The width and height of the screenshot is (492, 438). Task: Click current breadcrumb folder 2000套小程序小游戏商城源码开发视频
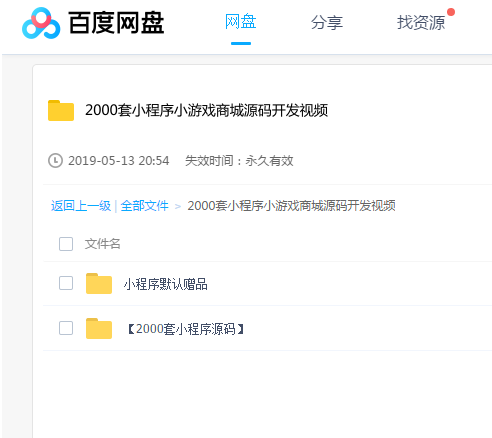(291, 206)
